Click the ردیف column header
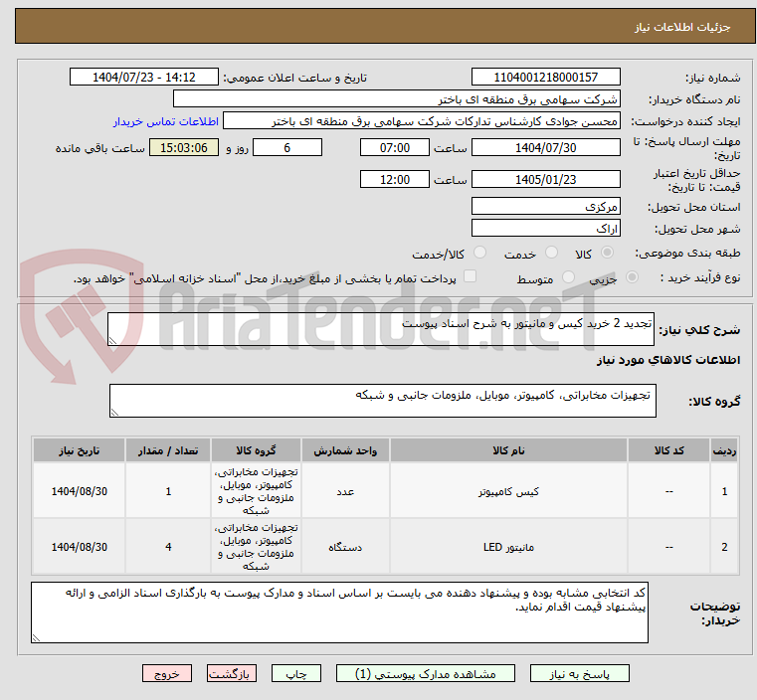757x700 pixels. pos(724,450)
